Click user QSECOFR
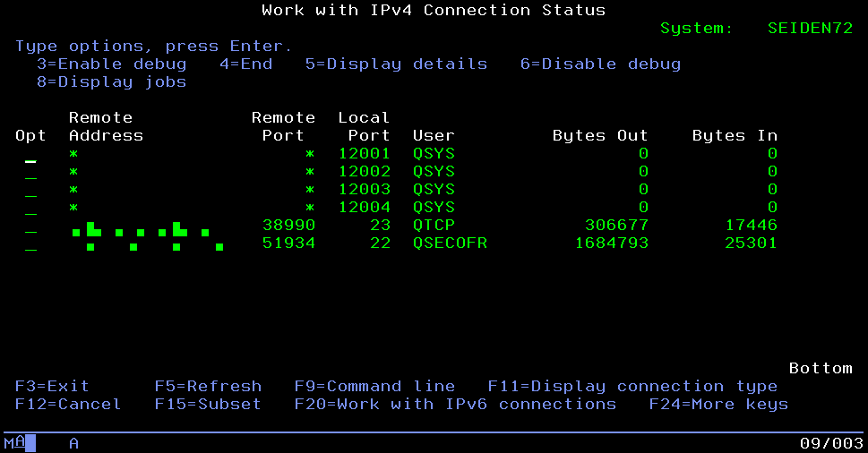This screenshot has height=453, width=868. point(450,244)
